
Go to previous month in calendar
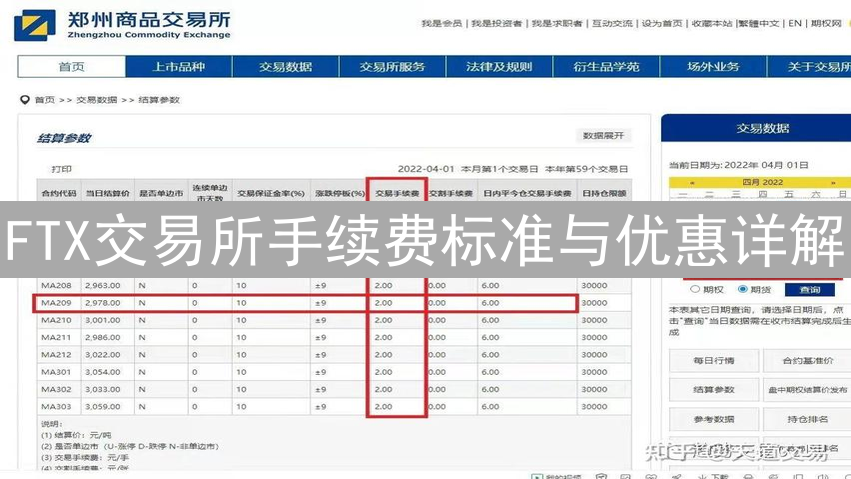click(692, 183)
